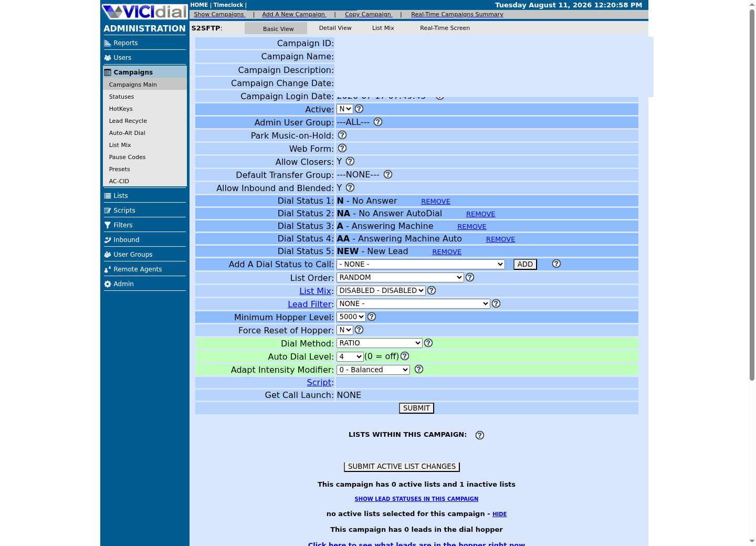756x546 pixels.
Task: Expand the Adapt Intensity Modifier dropdown
Action: 373,370
